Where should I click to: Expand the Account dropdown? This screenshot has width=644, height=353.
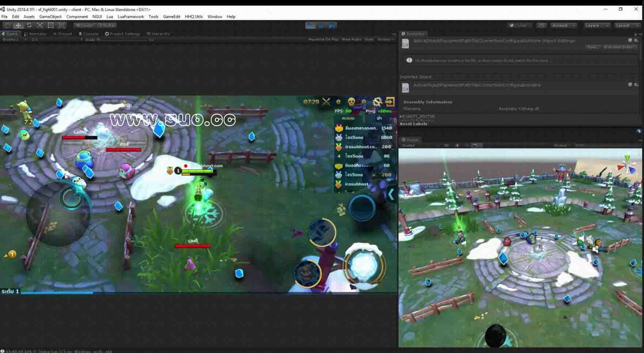point(563,26)
